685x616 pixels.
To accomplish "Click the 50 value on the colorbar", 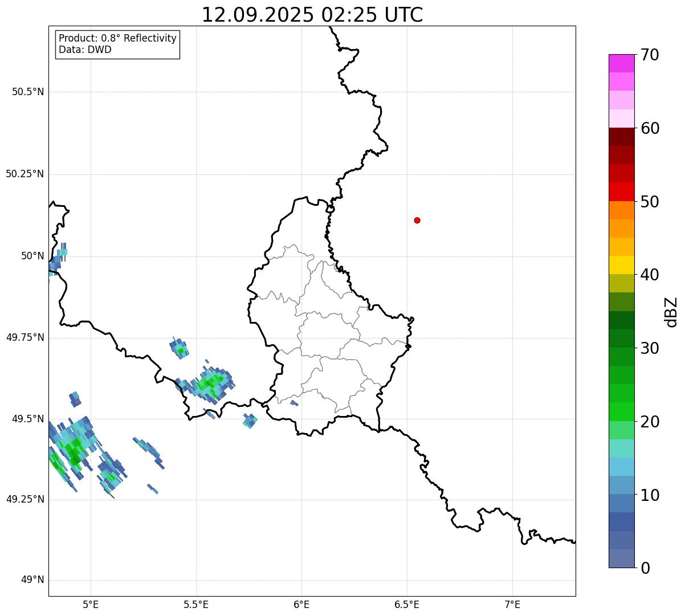I will (x=650, y=202).
